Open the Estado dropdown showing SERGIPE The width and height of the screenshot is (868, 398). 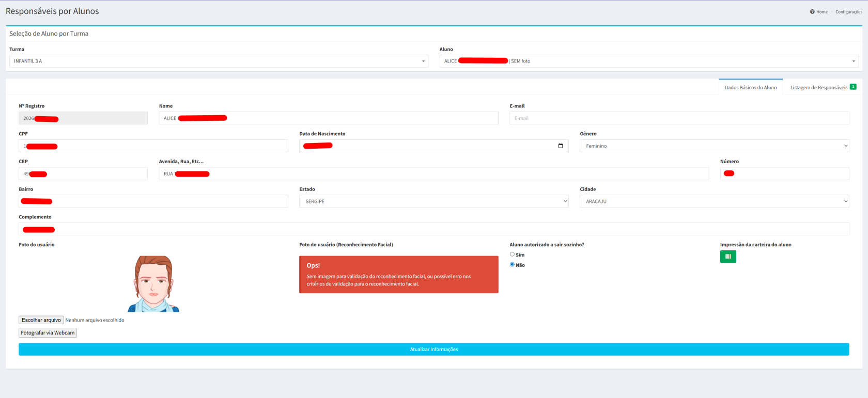[434, 201]
